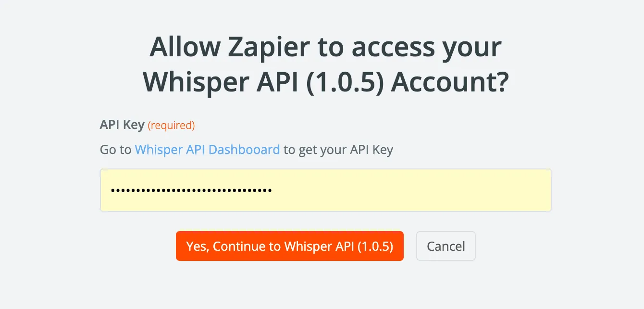Click inside the highlighted key entry area

point(325,190)
